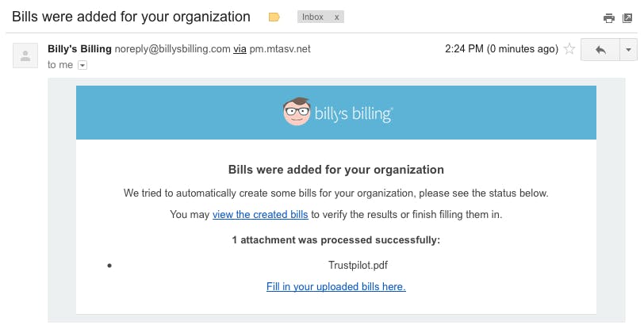
Task: Remove the Inbox label with x
Action: 336,17
